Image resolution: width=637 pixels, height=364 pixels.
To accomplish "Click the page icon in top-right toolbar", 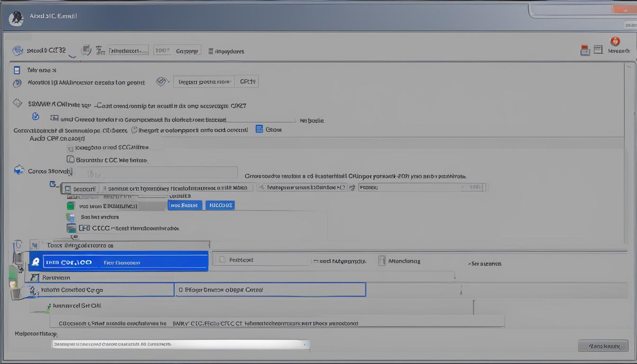I will (598, 50).
